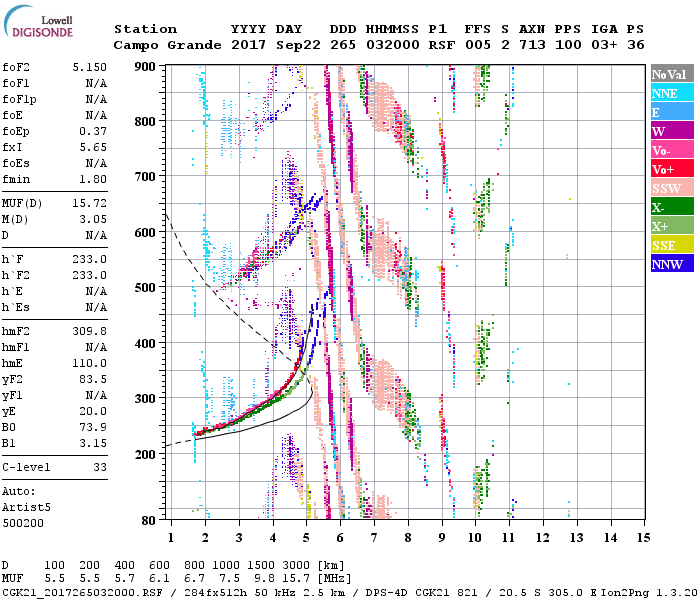The image size is (700, 600).
Task: Click the 15 MHz frequency axis label
Action: (x=643, y=538)
